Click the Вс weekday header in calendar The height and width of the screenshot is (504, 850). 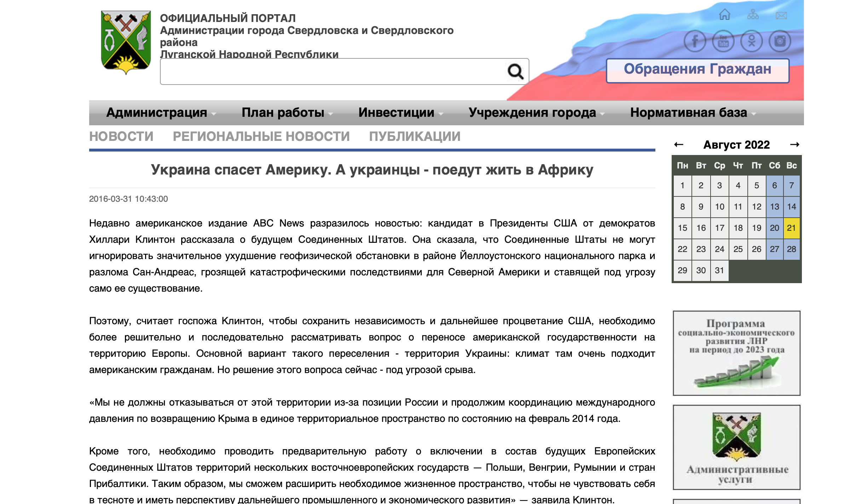point(792,166)
